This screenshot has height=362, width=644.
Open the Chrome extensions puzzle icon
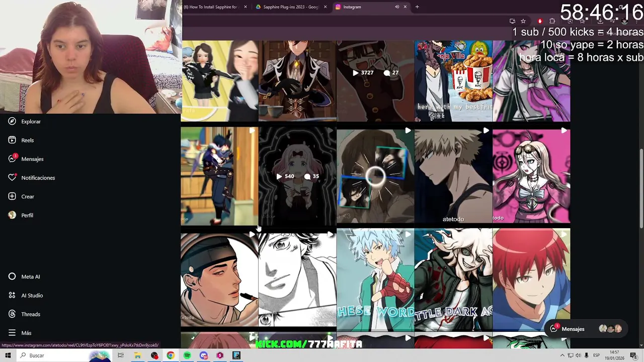tap(552, 21)
